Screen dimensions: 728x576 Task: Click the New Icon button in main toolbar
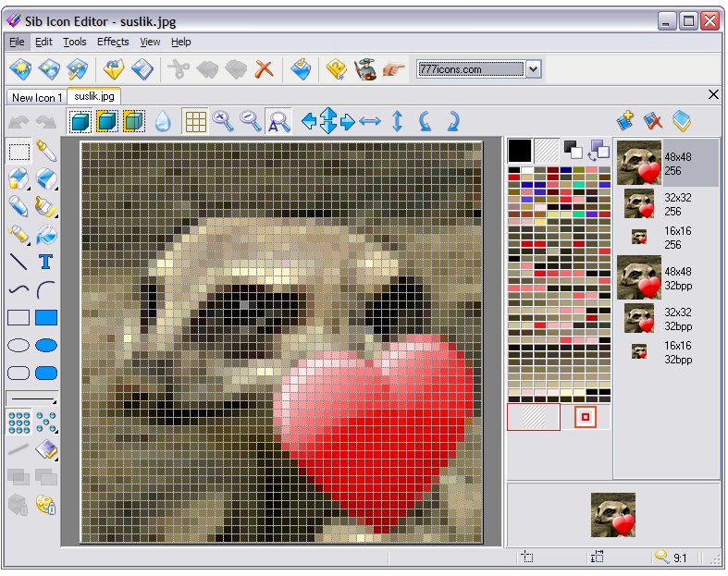pyautogui.click(x=20, y=69)
